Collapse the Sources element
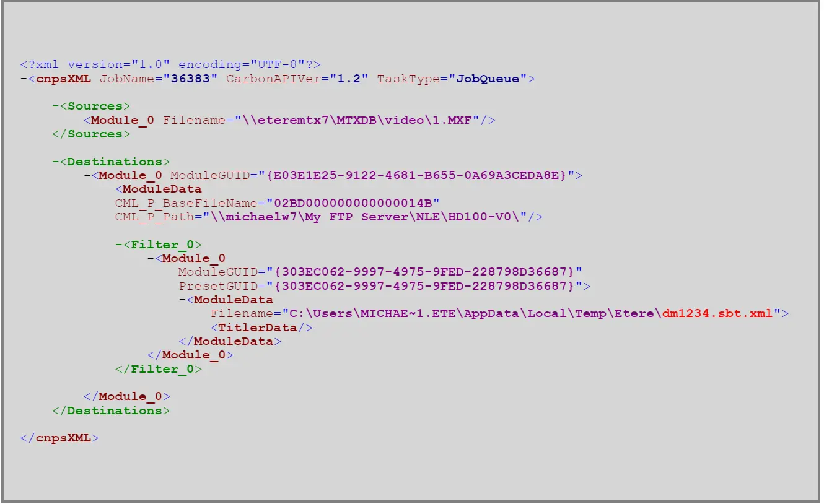 pos(55,106)
